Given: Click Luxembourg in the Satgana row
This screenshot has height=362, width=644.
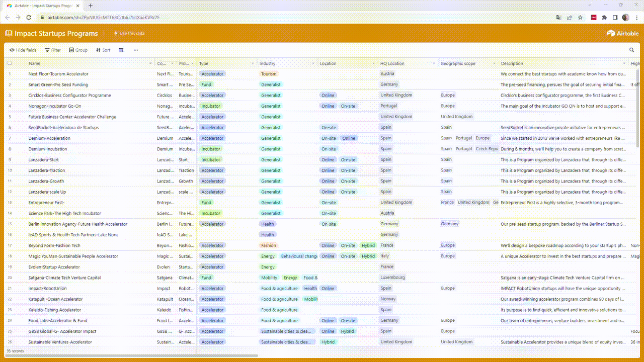Looking at the screenshot, I should click(x=392, y=278).
